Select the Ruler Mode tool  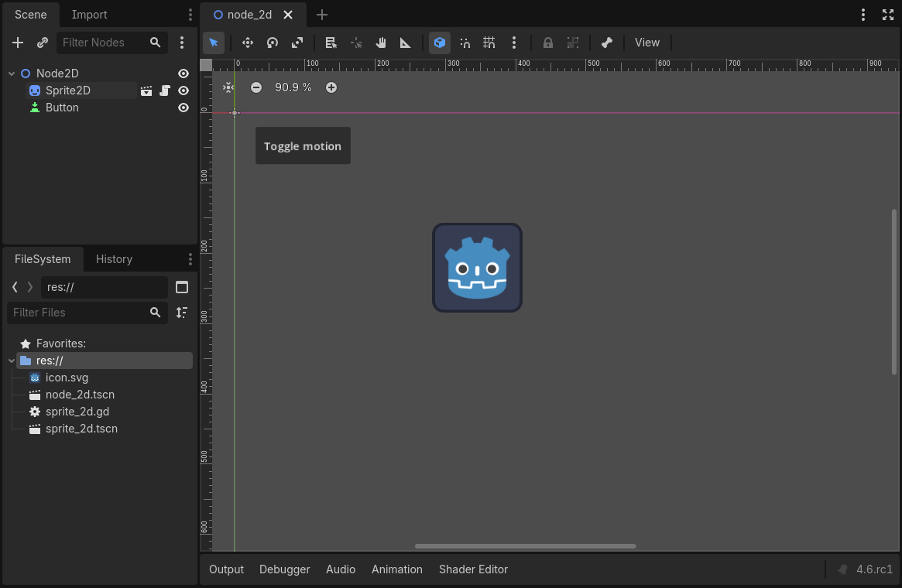coord(405,43)
